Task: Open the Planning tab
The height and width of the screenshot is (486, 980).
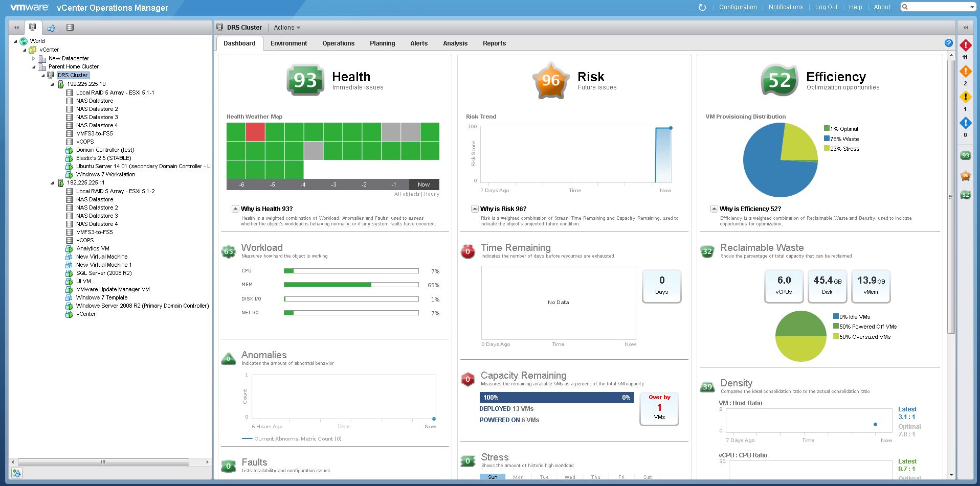Action: point(383,43)
